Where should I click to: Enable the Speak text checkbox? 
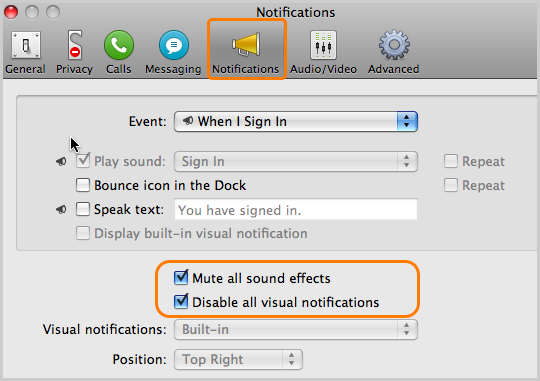point(83,209)
